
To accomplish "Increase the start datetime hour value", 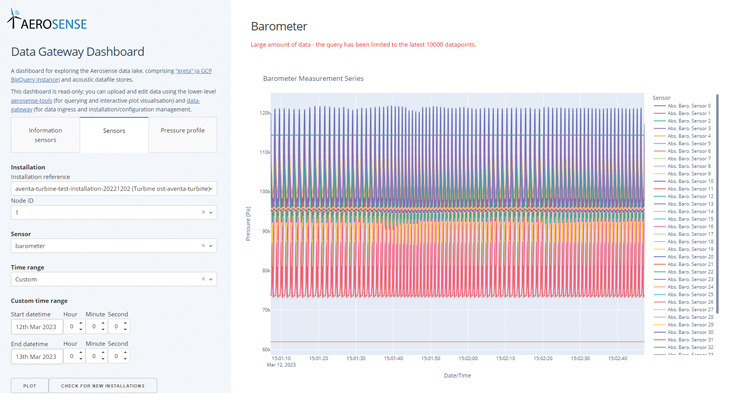I will [81, 323].
